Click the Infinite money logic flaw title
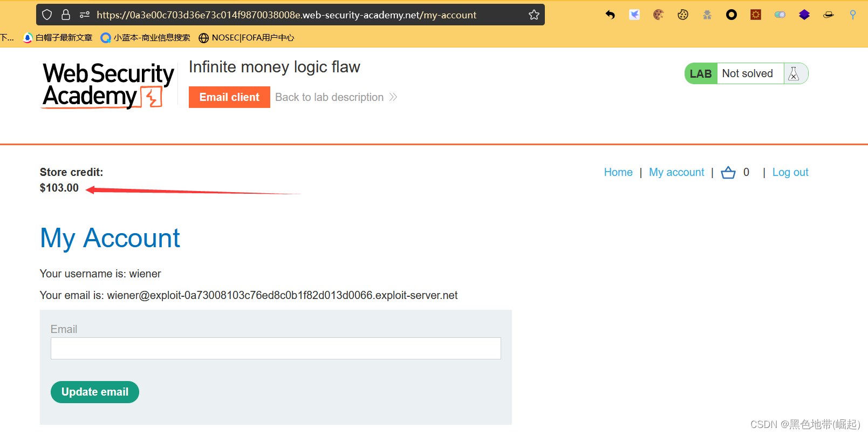Image resolution: width=868 pixels, height=435 pixels. coord(274,67)
